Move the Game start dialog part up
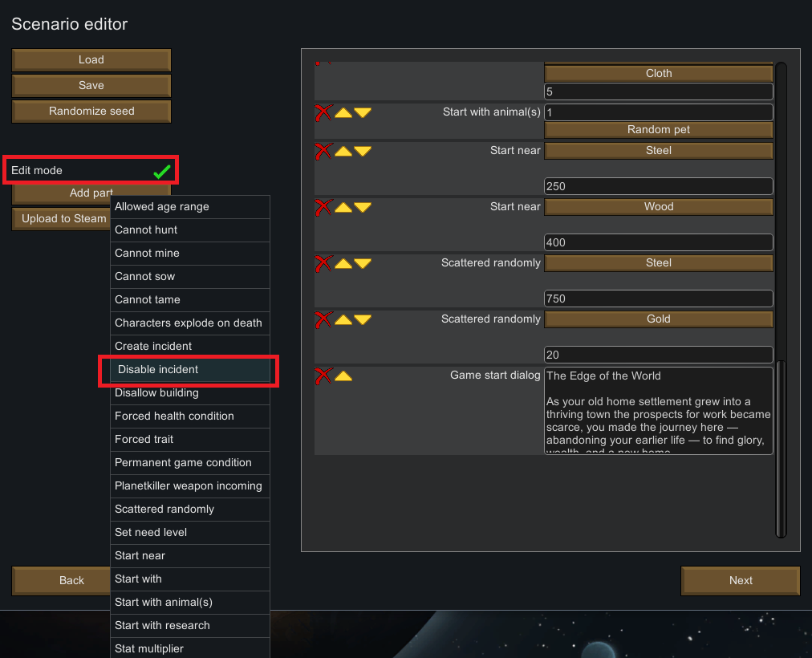This screenshot has height=658, width=812. point(343,376)
